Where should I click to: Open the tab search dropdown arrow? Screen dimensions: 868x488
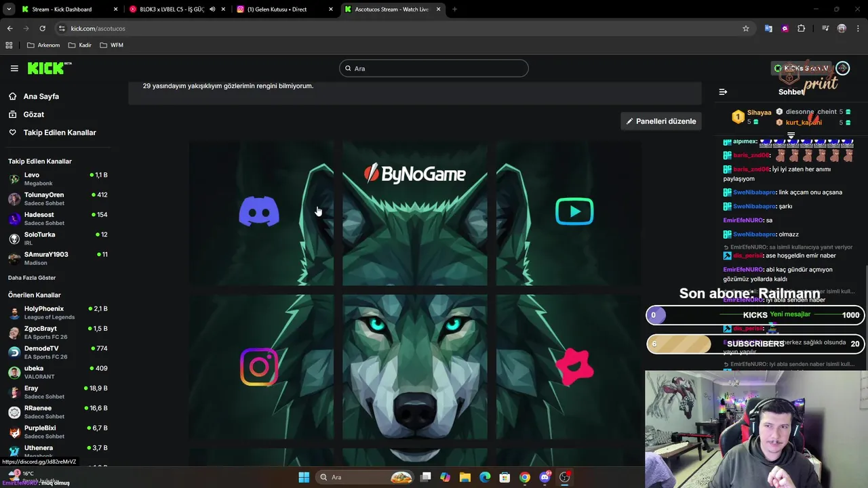point(8,9)
